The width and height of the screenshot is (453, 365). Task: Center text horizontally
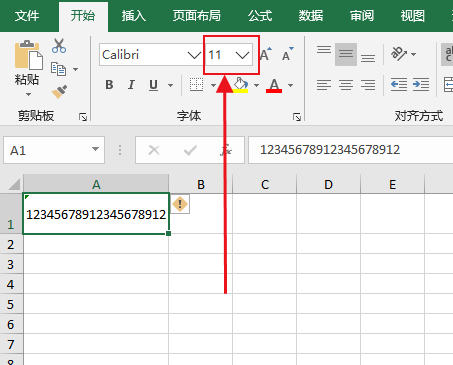(346, 85)
